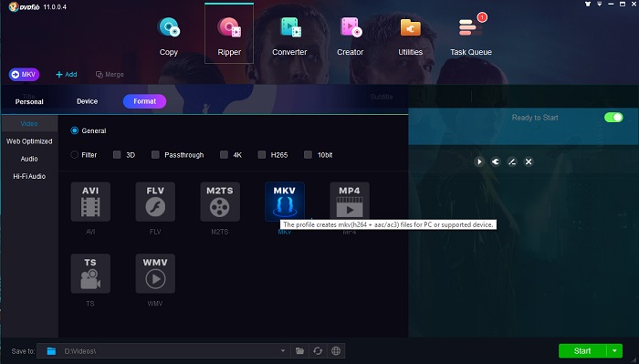Select the Video category

pos(29,124)
